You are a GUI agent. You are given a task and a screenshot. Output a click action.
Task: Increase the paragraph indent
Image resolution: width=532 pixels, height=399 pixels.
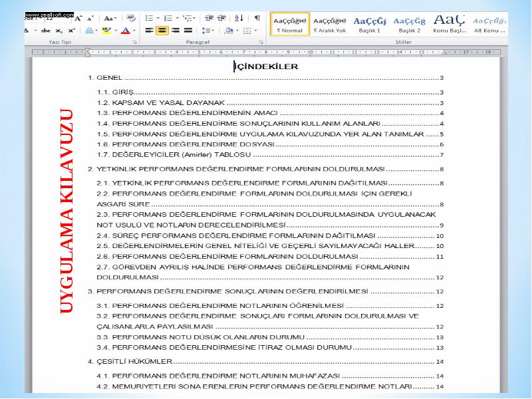pos(221,18)
